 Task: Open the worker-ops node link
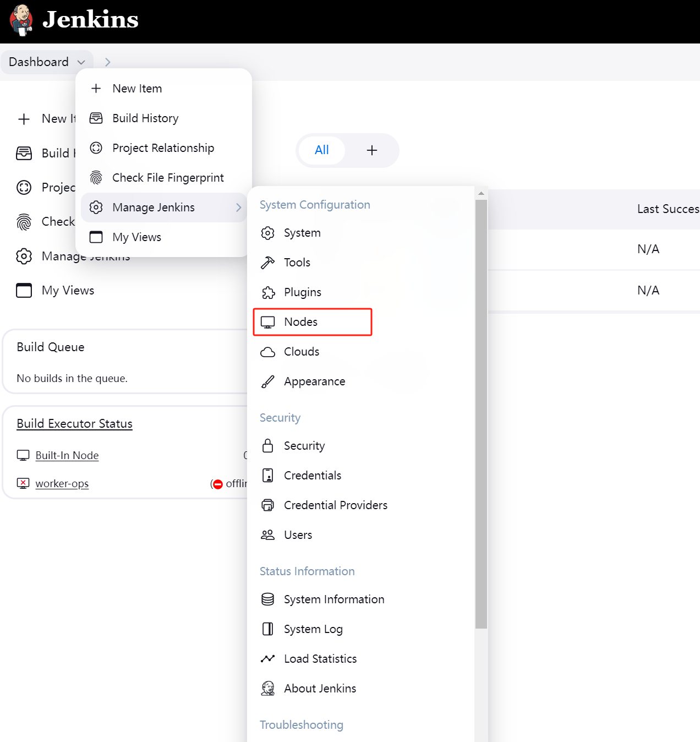tap(62, 484)
